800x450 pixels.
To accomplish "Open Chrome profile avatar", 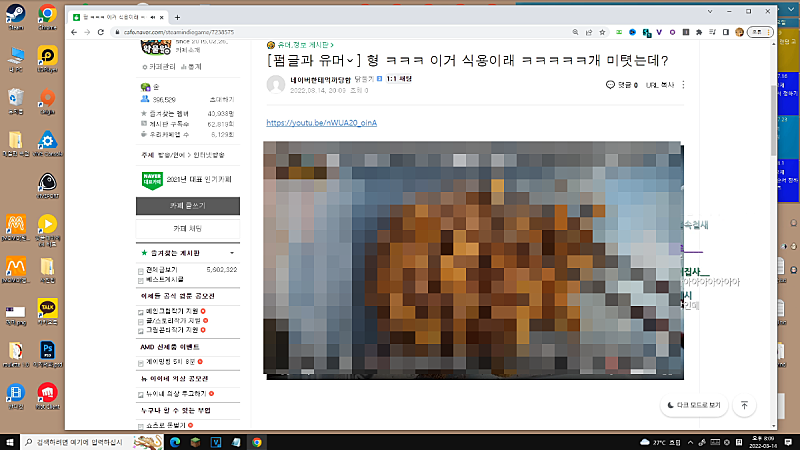I will click(x=739, y=32).
